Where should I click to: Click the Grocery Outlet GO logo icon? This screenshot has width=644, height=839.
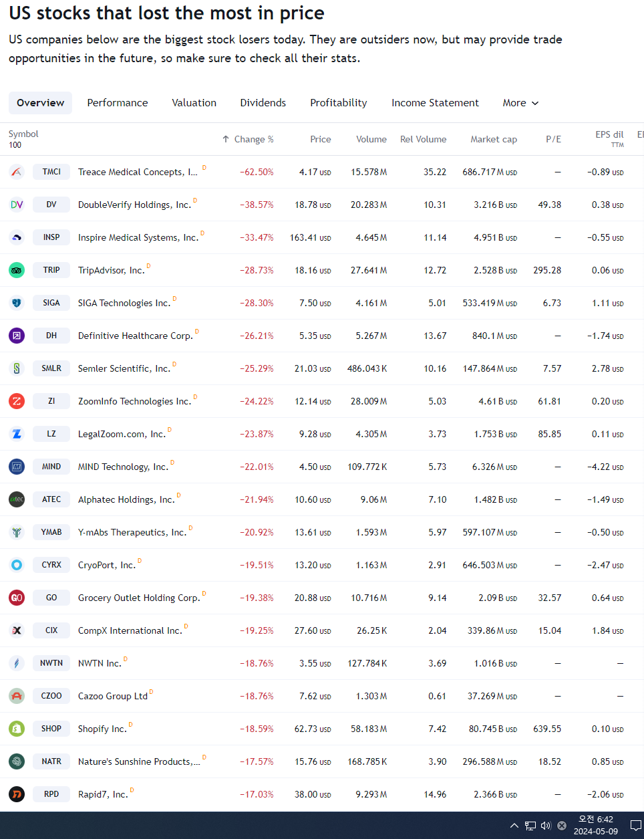click(x=17, y=598)
